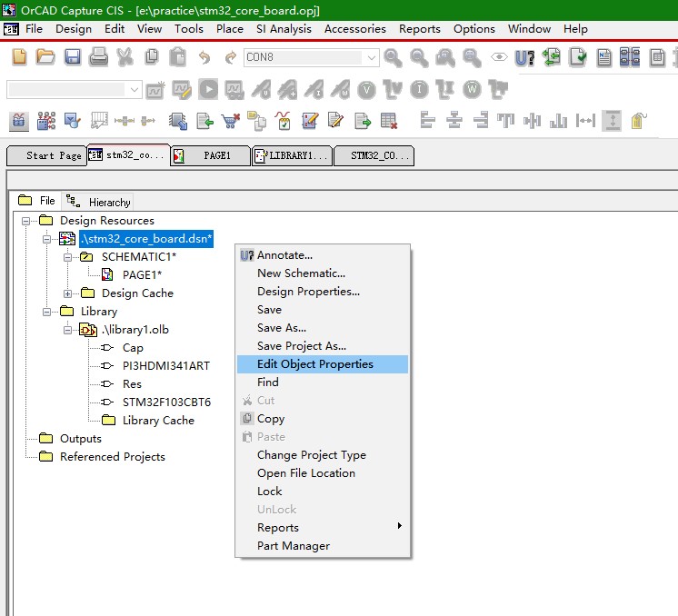Click the first zoom magnifier icon
The height and width of the screenshot is (616, 678).
click(393, 57)
